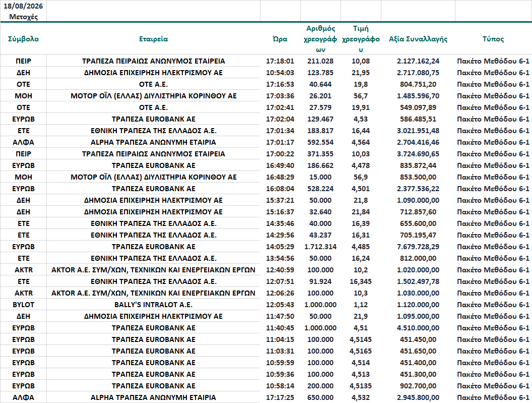The height and width of the screenshot is (403, 532).
Task: Click the 18/08/2026 date cell
Action: click(23, 6)
